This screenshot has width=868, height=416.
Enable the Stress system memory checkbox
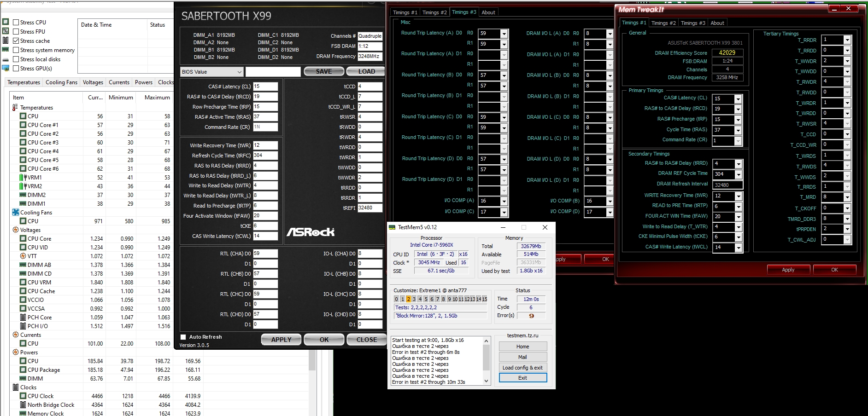click(16, 50)
